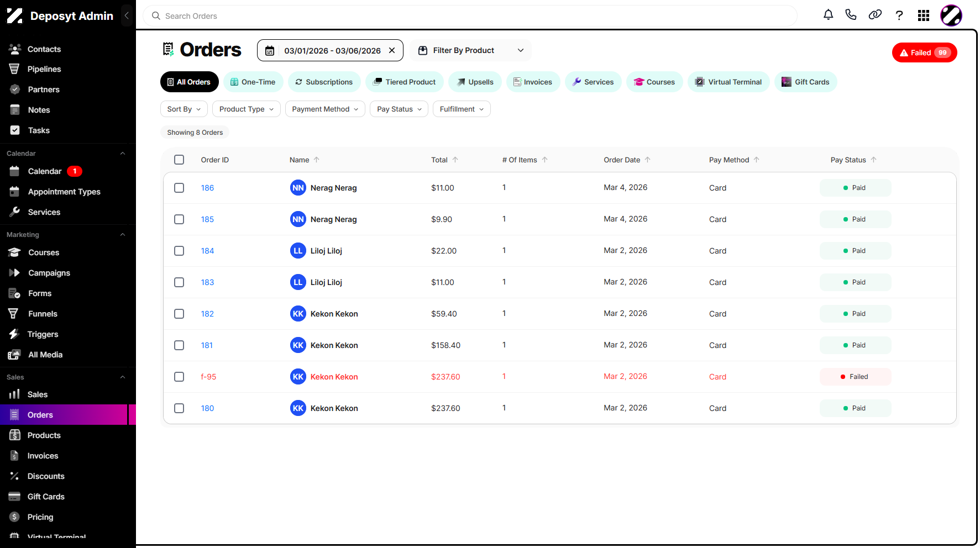980x548 pixels.
Task: Open the apps grid launcher
Action: (924, 15)
